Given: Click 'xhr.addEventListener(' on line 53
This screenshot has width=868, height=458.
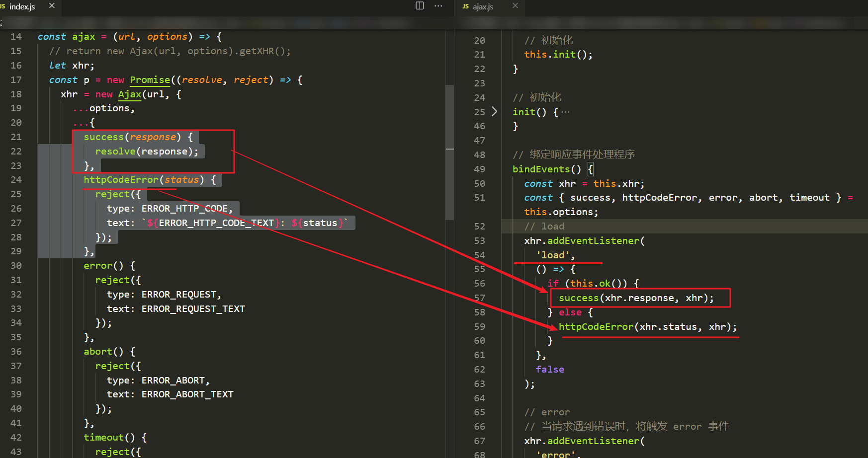Looking at the screenshot, I should (x=584, y=241).
